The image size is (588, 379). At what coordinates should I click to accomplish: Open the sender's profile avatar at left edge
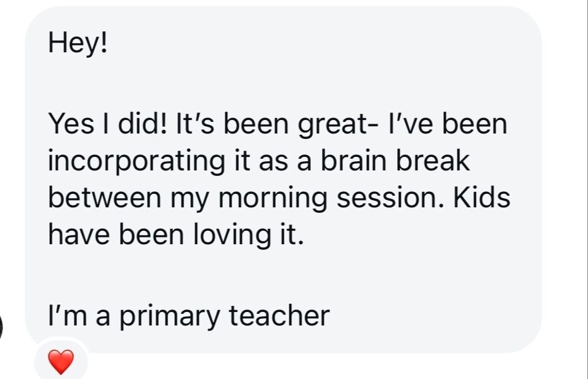pyautogui.click(x=2, y=327)
